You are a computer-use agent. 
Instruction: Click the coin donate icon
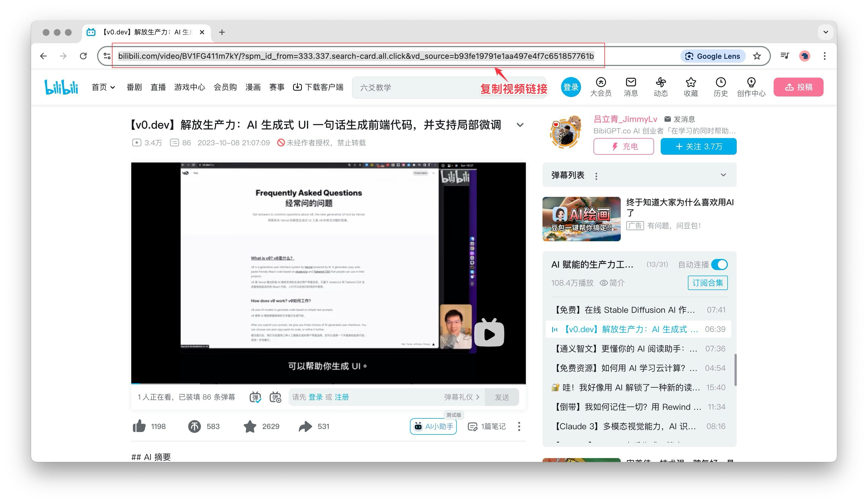(194, 426)
